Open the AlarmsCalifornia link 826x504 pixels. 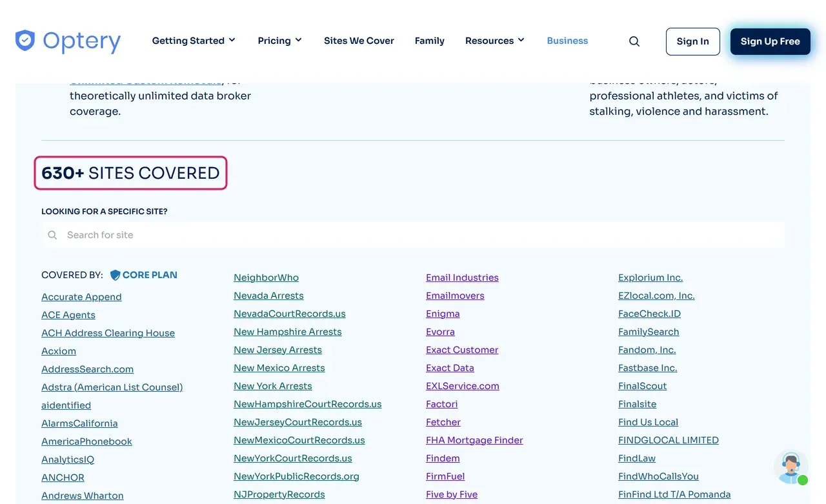click(79, 423)
